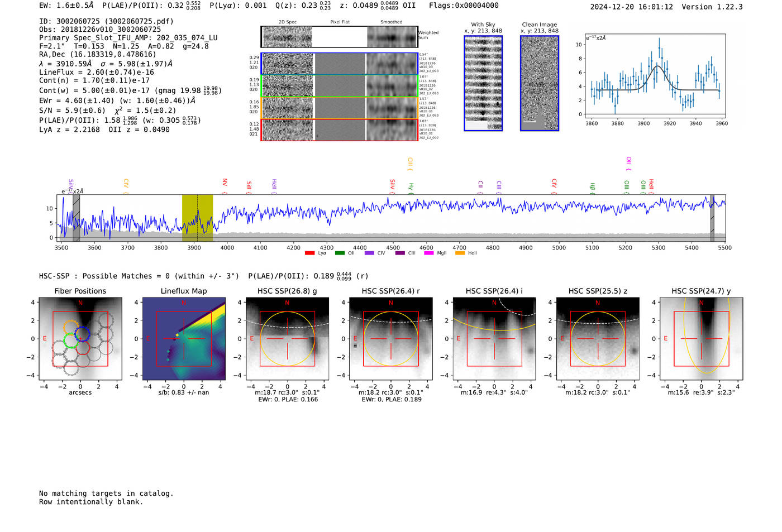This screenshot has width=782, height=532.
Task: Open the HSC SSP(24.7) y image
Action: coord(701,339)
